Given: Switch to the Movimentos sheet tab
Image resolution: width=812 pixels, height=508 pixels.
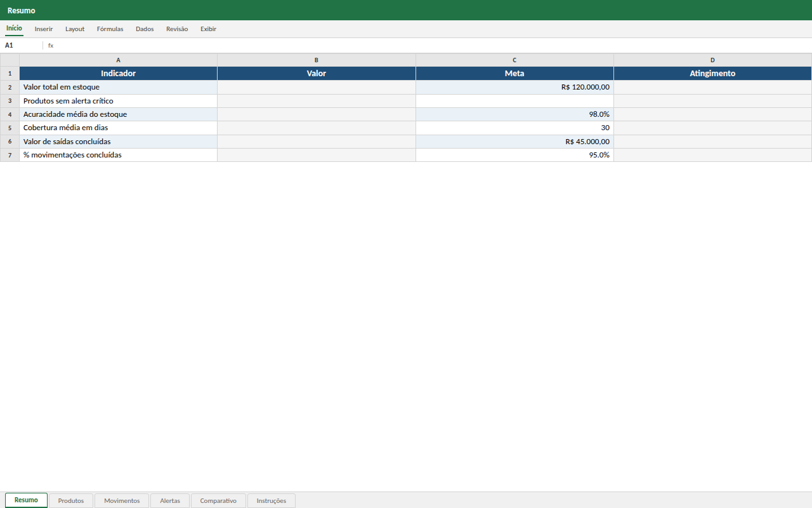Looking at the screenshot, I should [122, 501].
